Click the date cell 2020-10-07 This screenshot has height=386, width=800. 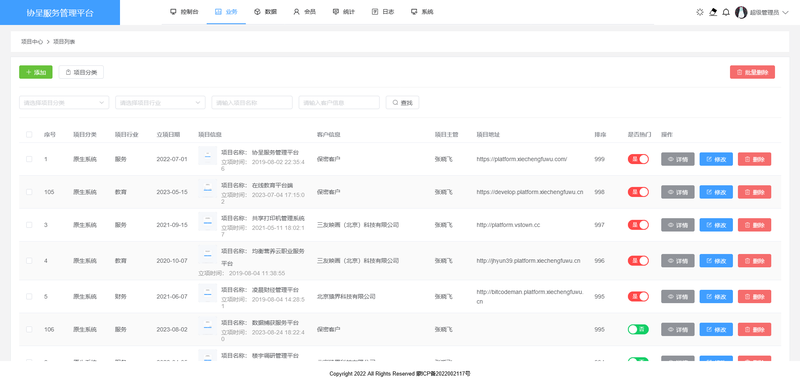[172, 261]
